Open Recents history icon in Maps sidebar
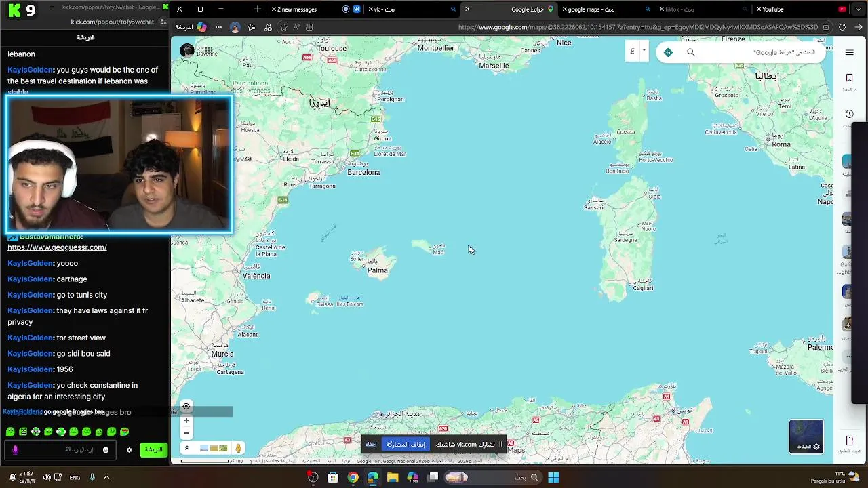The width and height of the screenshot is (868, 488). (849, 114)
